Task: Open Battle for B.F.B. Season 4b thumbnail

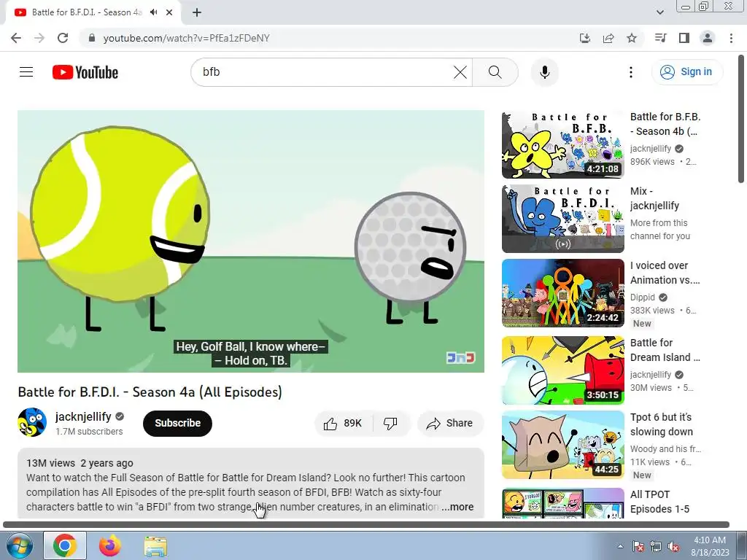Action: [x=562, y=145]
